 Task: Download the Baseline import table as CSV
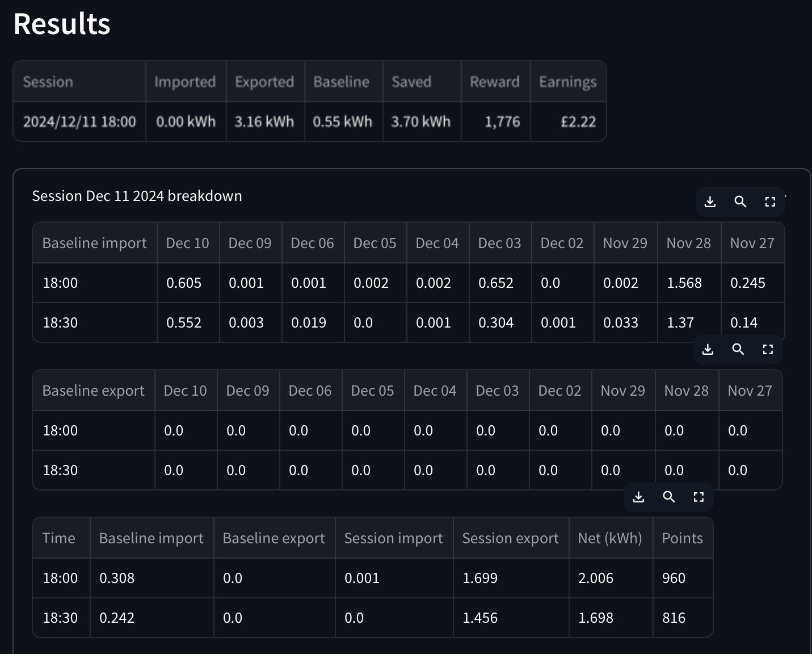(x=710, y=202)
